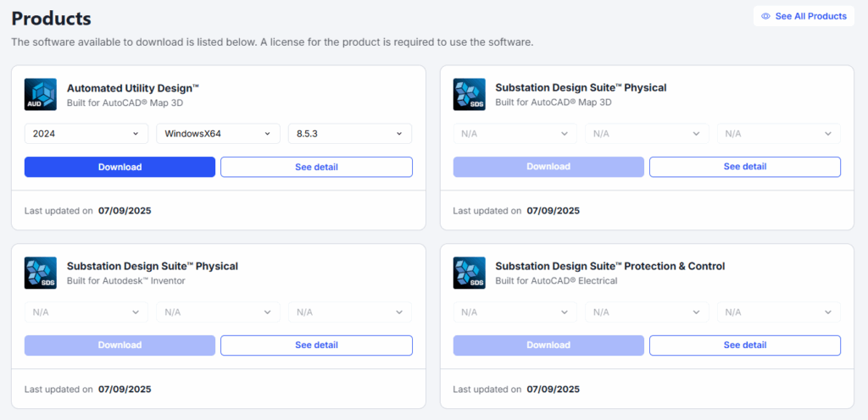Open middle N/A dropdown on Substation Map 3D card
The height and width of the screenshot is (420, 868).
tap(647, 134)
